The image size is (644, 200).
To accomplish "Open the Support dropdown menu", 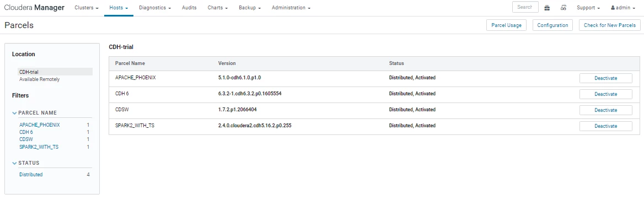I will tap(588, 8).
